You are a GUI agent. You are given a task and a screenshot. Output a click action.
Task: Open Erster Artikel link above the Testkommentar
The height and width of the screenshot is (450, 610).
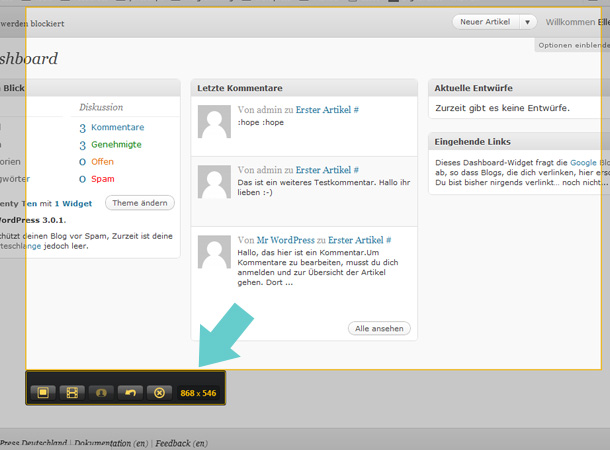point(323,170)
